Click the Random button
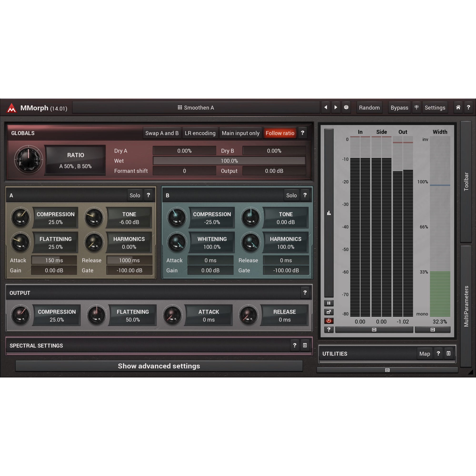 [x=369, y=107]
